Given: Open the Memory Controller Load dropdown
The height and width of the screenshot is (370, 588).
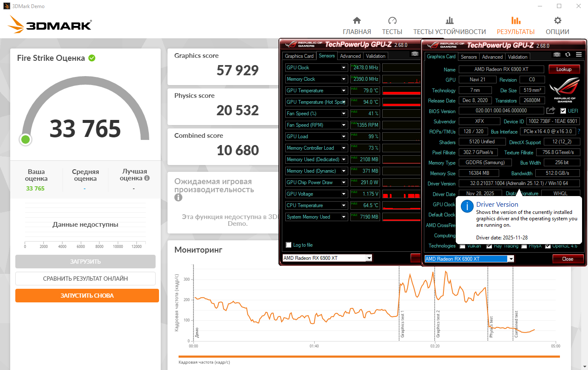Looking at the screenshot, I should tap(344, 148).
